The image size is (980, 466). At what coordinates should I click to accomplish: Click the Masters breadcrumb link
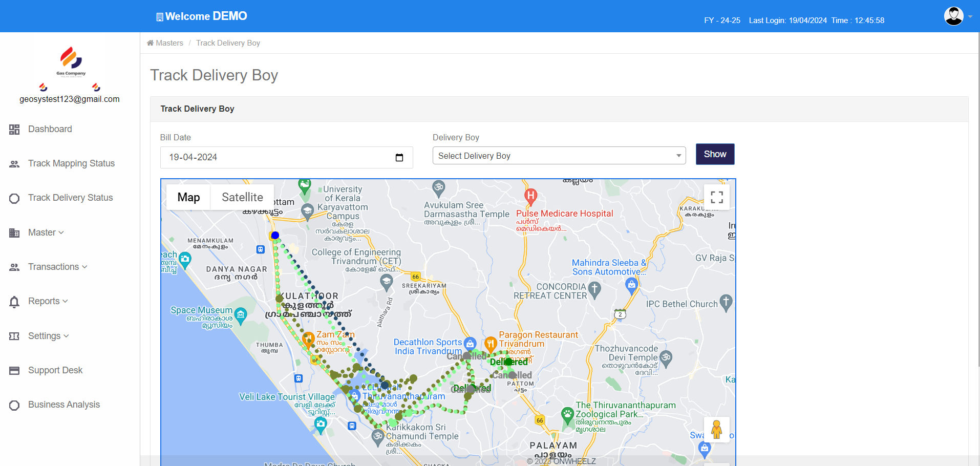pos(169,43)
